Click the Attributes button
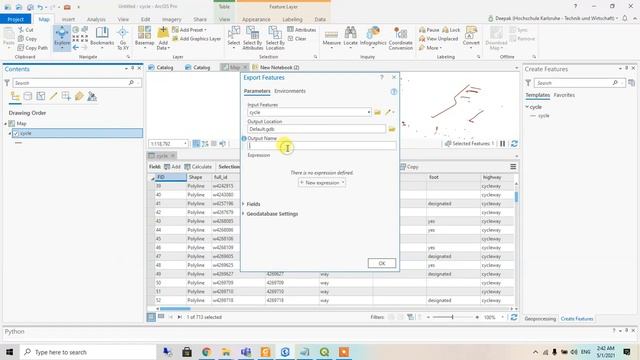The height and width of the screenshot is (360, 640). pos(301,30)
